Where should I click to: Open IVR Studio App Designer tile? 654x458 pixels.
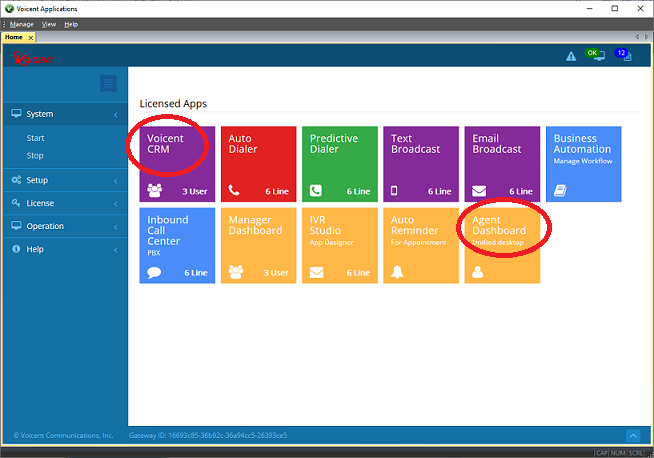(340, 245)
